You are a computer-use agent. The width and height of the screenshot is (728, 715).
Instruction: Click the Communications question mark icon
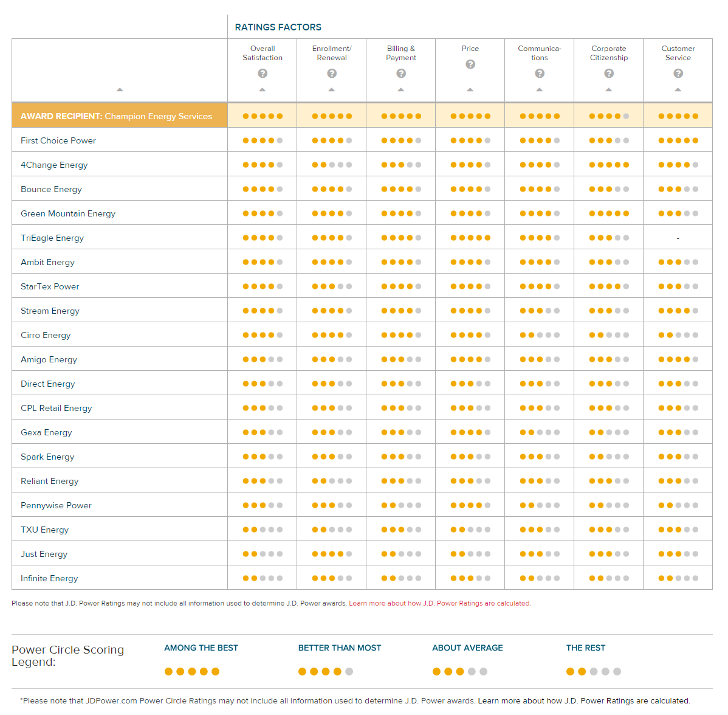(x=540, y=74)
